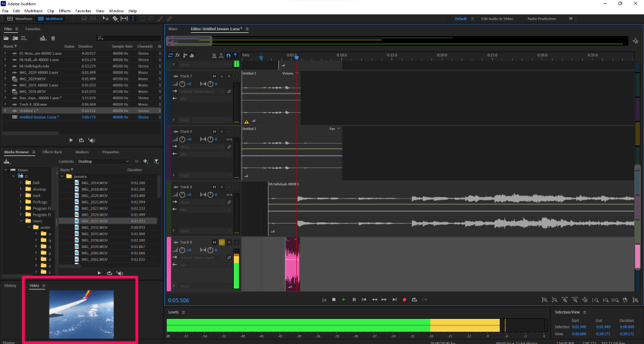Open the Effects menu
This screenshot has height=344, width=644.
click(x=64, y=11)
